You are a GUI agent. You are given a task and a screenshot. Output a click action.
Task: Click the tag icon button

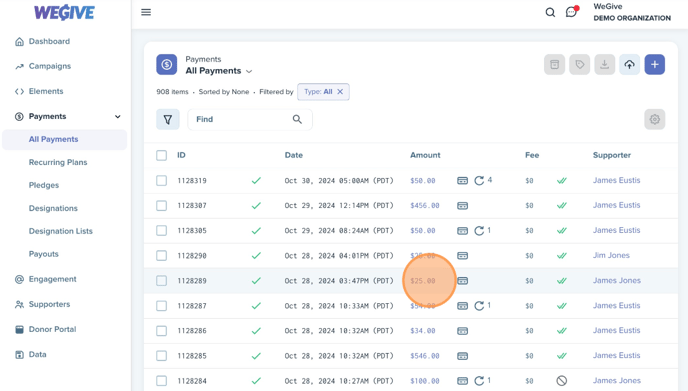point(580,65)
